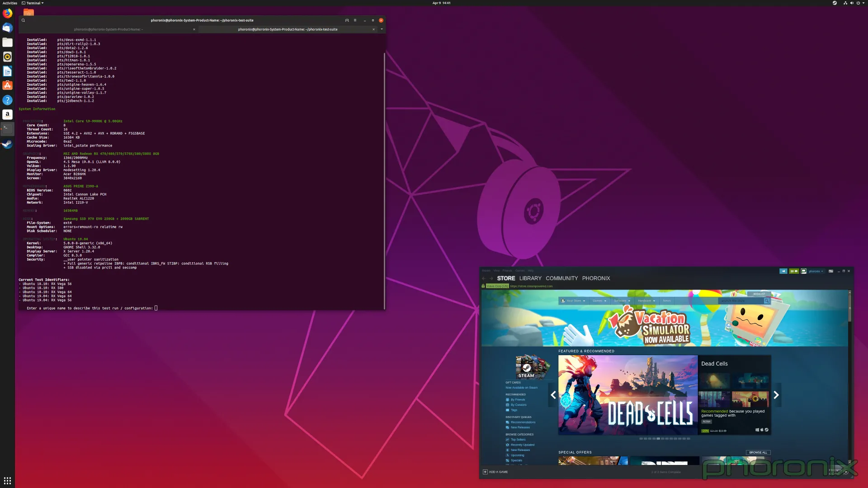Open the terminal hamburger menu
868x488 pixels.
[x=355, y=20]
